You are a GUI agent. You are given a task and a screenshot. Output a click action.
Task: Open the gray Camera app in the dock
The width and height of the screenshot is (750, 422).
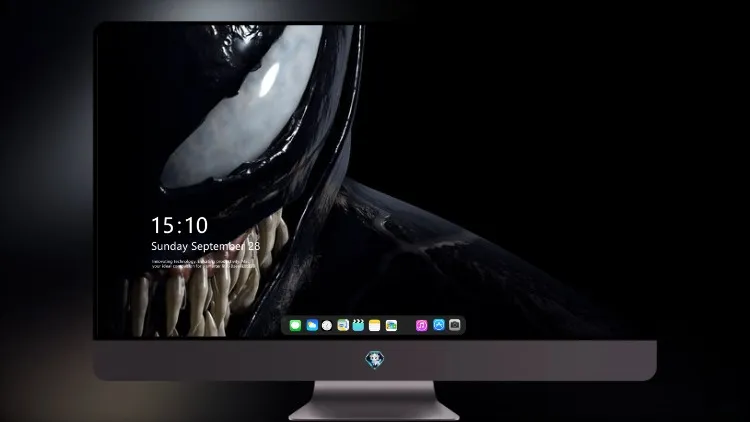coord(455,325)
